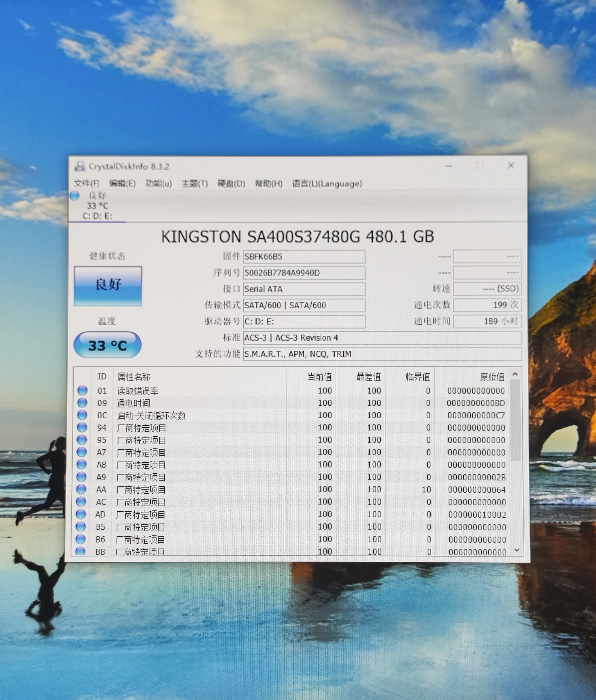The height and width of the screenshot is (700, 596).
Task: Click the power-on count field 199 次
Action: (x=487, y=305)
